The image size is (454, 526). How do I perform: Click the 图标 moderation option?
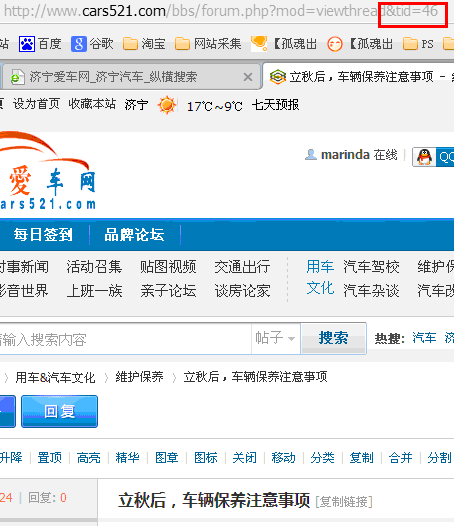click(x=206, y=458)
